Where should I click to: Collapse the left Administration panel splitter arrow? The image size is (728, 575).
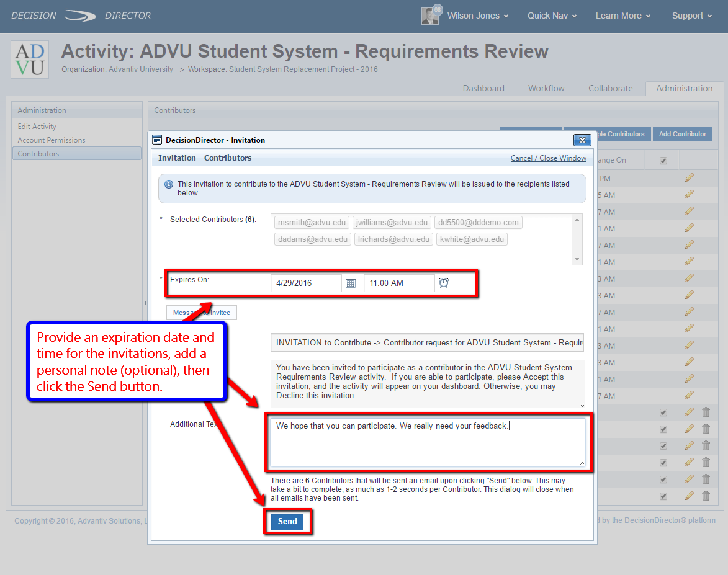click(145, 303)
